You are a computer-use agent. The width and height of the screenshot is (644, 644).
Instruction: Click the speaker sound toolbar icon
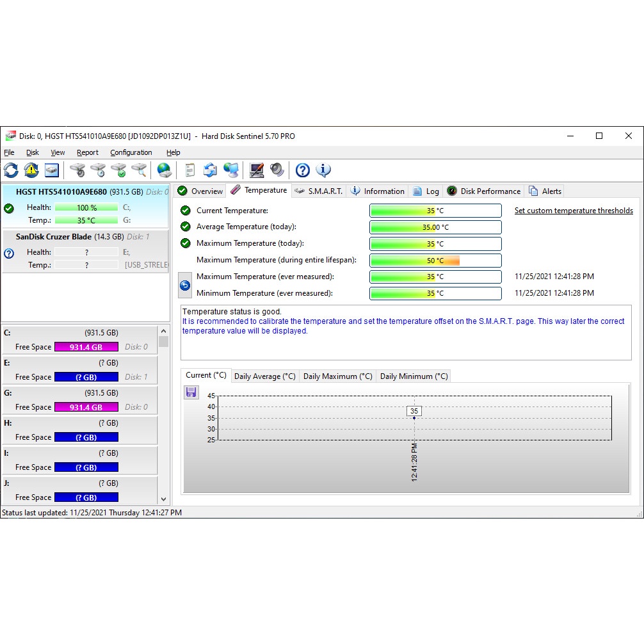(277, 170)
